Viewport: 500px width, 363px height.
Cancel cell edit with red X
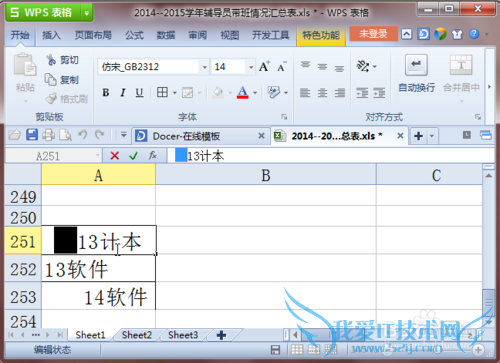click(115, 156)
